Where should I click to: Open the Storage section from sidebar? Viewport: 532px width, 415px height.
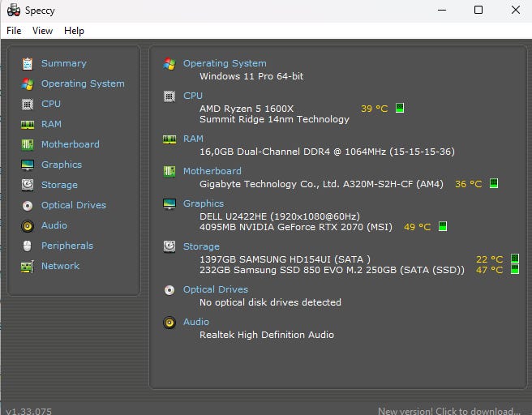point(59,185)
